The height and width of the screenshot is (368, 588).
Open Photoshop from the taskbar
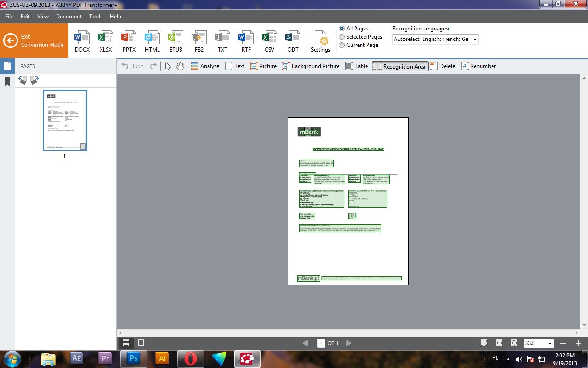pos(134,358)
